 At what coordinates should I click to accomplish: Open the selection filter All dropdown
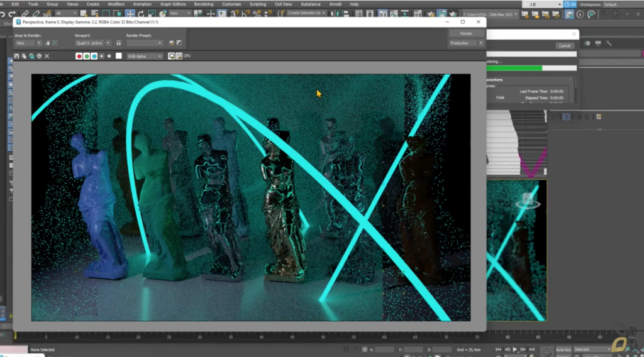[x=65, y=14]
